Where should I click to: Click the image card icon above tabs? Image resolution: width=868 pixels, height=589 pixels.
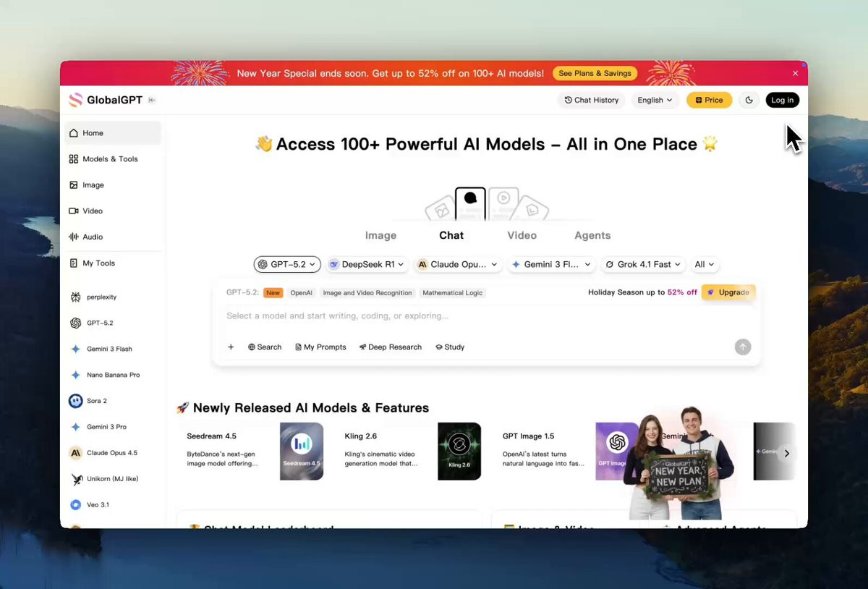[440, 210]
